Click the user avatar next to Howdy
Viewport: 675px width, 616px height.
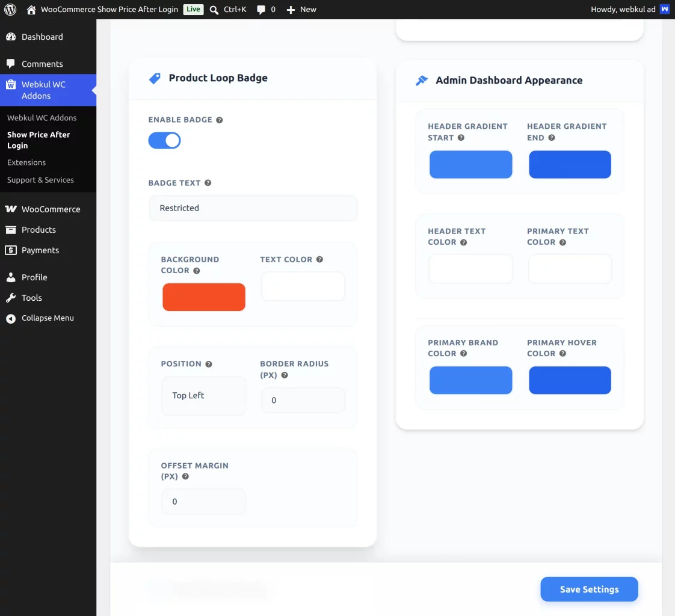click(665, 9)
